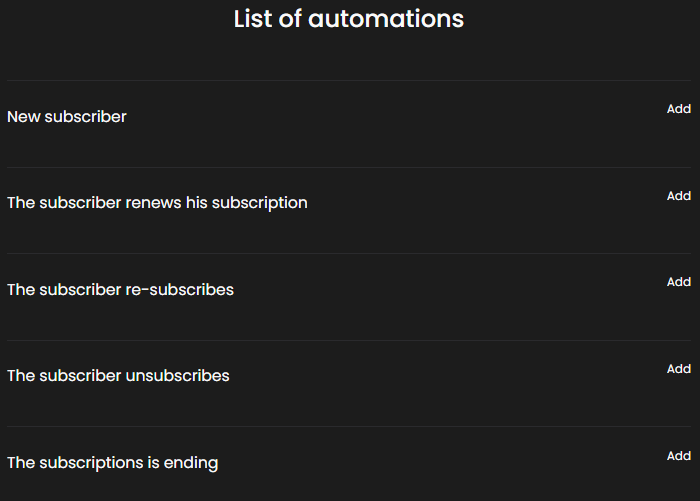
Task: Select 'The subscriptions is ending' text
Action: (112, 463)
